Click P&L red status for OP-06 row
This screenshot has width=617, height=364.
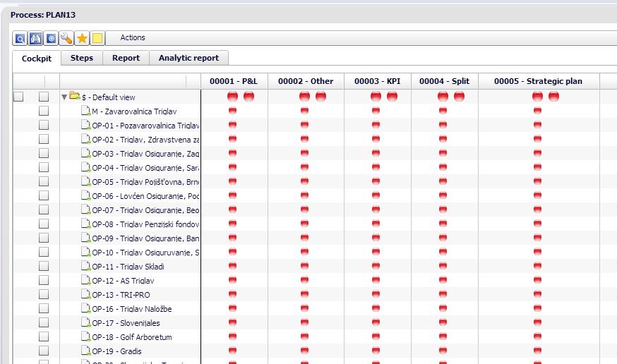[x=232, y=195]
